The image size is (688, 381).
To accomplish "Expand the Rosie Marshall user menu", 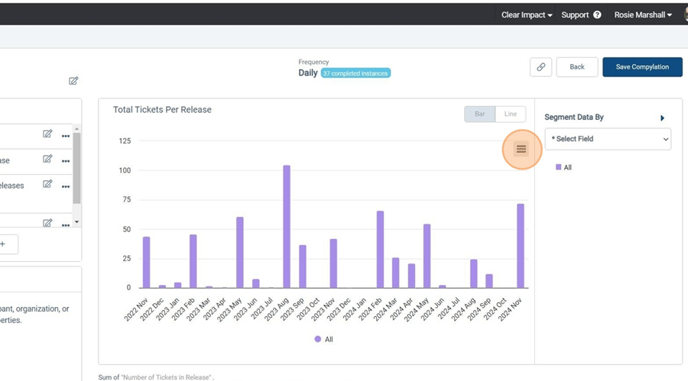I will (643, 15).
